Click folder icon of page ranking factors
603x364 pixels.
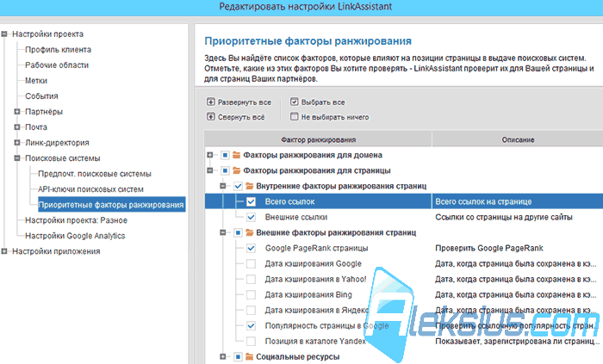[x=237, y=170]
